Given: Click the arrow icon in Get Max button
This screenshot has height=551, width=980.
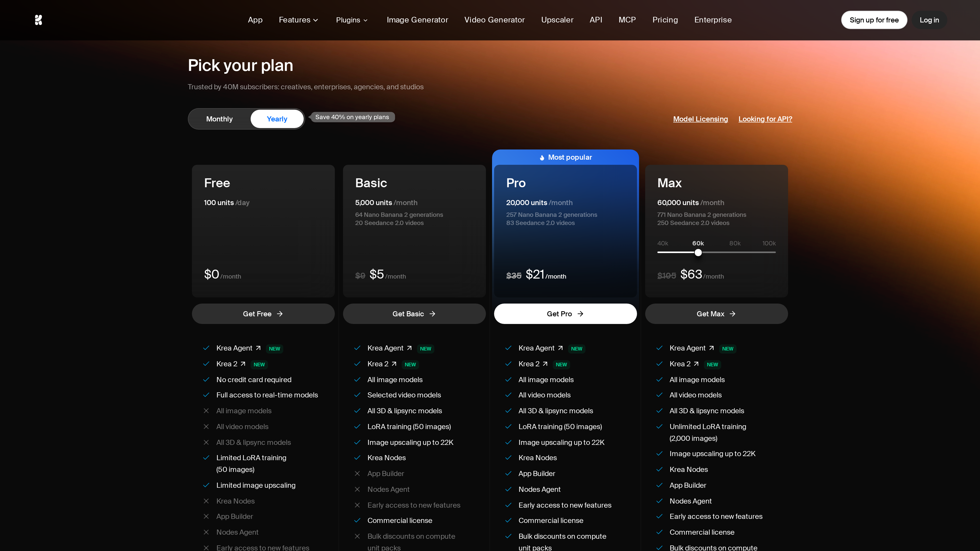Looking at the screenshot, I should 732,314.
